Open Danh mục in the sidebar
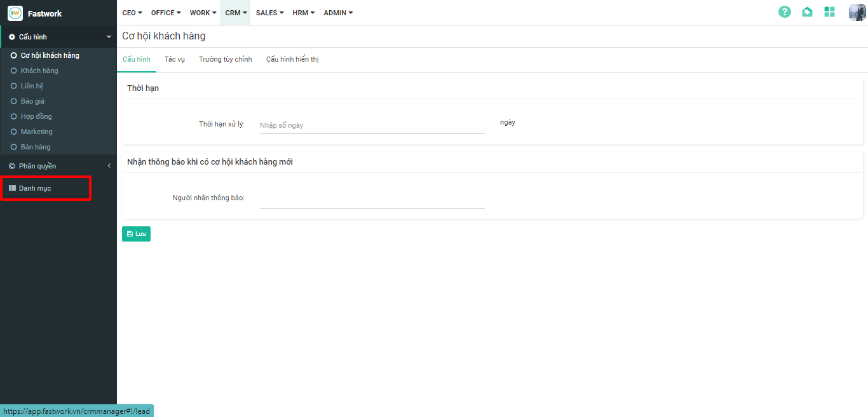This screenshot has width=868, height=417. 35,188
